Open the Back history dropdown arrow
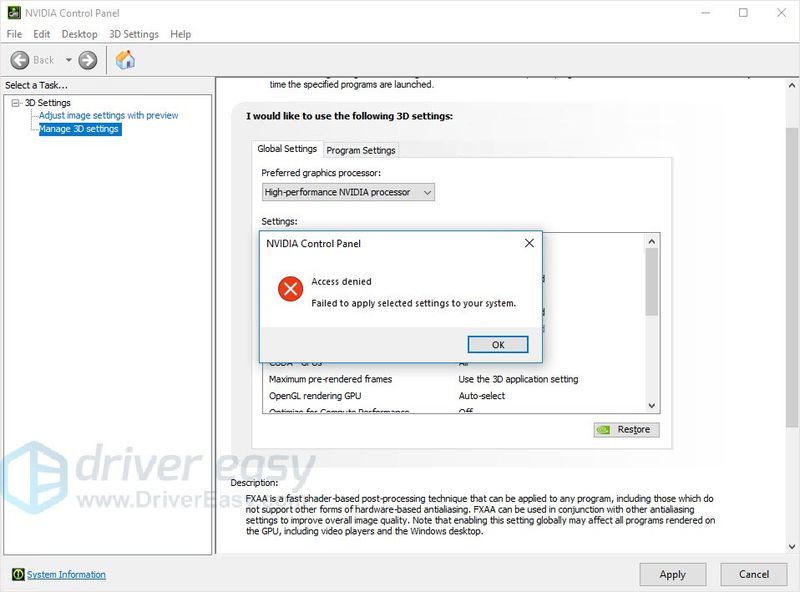The width and height of the screenshot is (800, 592). point(68,60)
